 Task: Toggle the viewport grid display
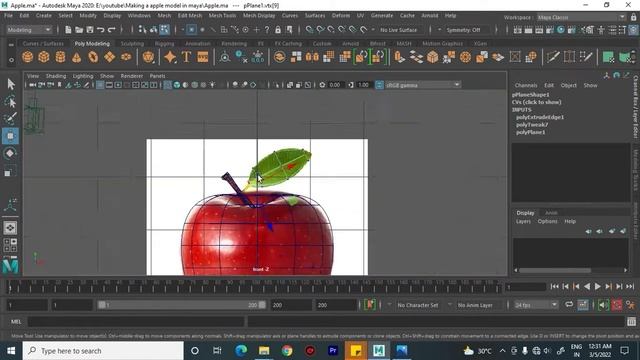coord(100,85)
